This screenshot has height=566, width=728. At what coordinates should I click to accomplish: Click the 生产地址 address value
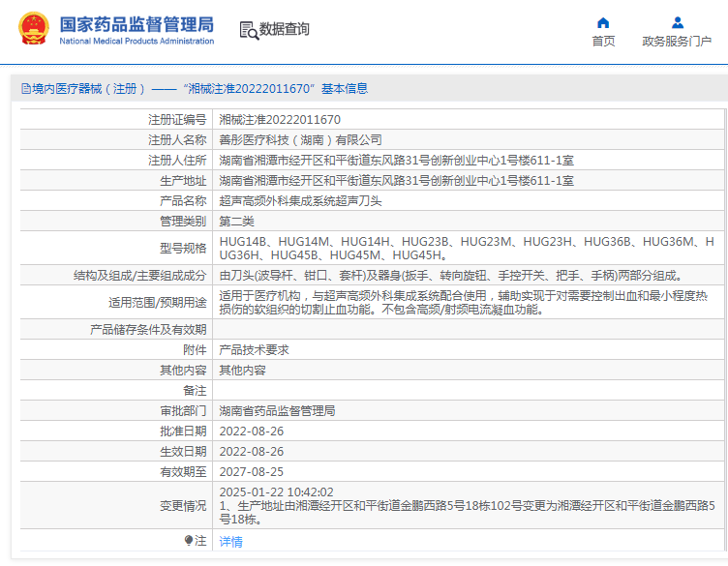(x=396, y=181)
